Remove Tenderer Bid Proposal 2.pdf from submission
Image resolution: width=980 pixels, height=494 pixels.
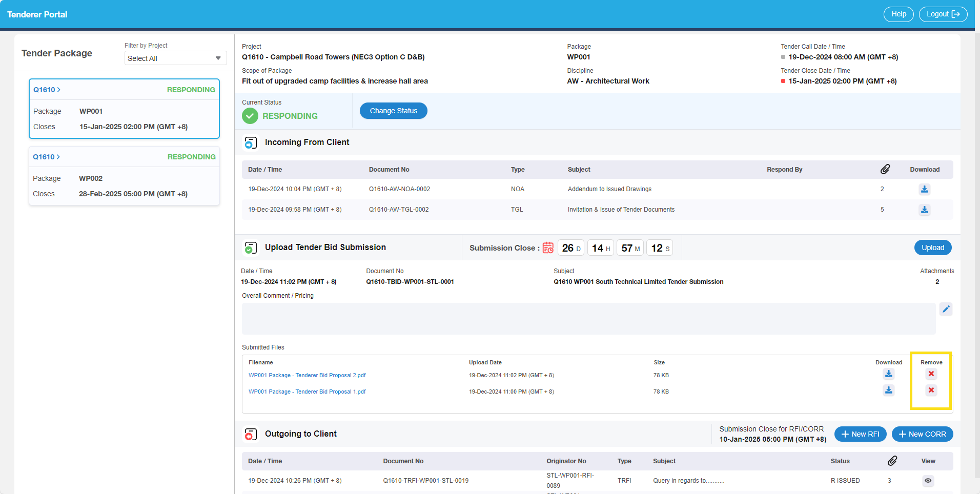(931, 374)
